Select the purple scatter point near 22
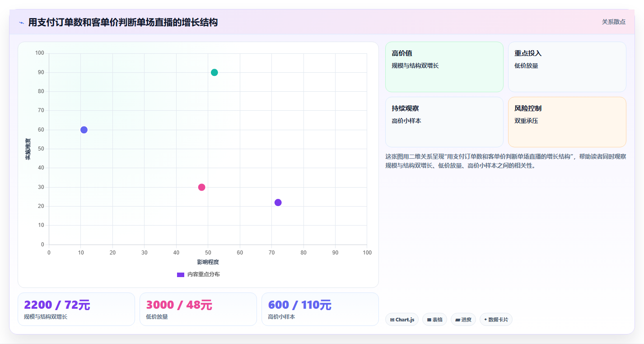 coord(278,203)
